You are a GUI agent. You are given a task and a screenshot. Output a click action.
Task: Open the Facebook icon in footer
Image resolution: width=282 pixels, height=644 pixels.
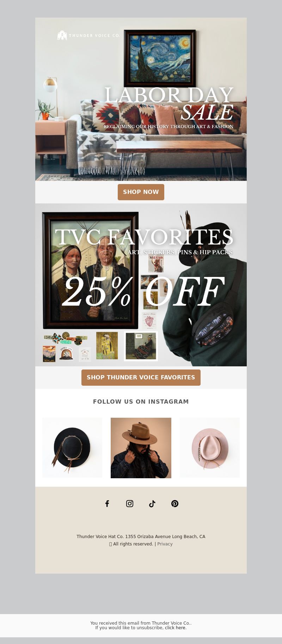pos(107,504)
